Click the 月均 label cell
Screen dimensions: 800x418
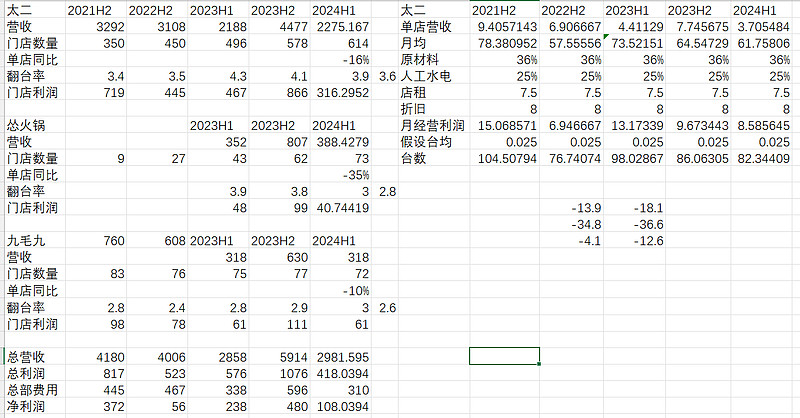click(434, 43)
